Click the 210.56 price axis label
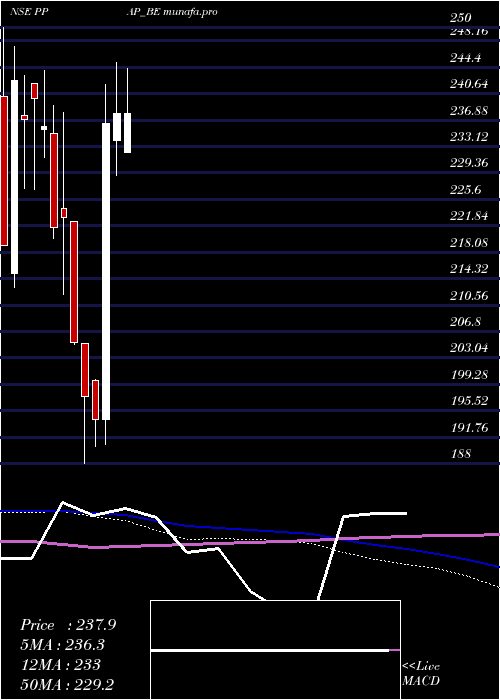 pyautogui.click(x=469, y=296)
